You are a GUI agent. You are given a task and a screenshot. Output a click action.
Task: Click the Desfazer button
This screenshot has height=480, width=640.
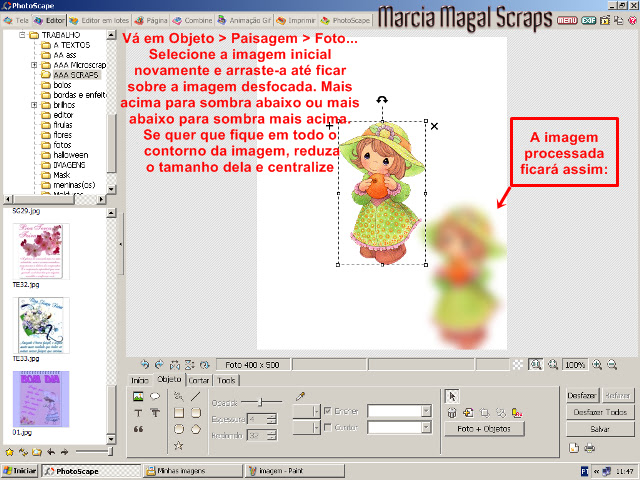pyautogui.click(x=582, y=396)
